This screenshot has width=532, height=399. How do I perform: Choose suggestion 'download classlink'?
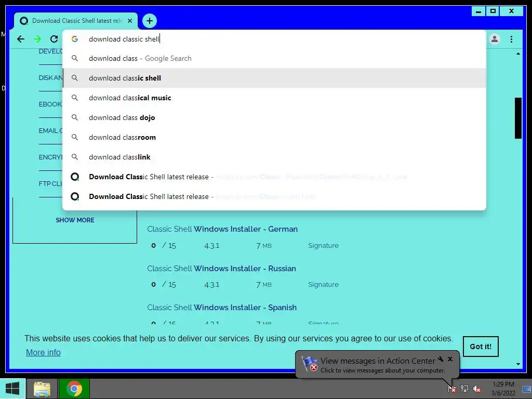[x=274, y=157]
